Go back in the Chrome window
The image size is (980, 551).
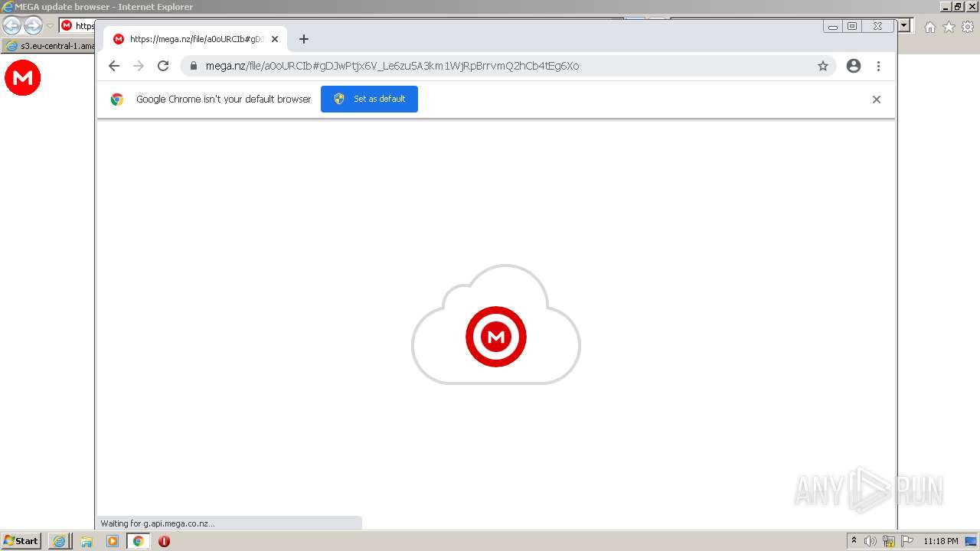114,66
